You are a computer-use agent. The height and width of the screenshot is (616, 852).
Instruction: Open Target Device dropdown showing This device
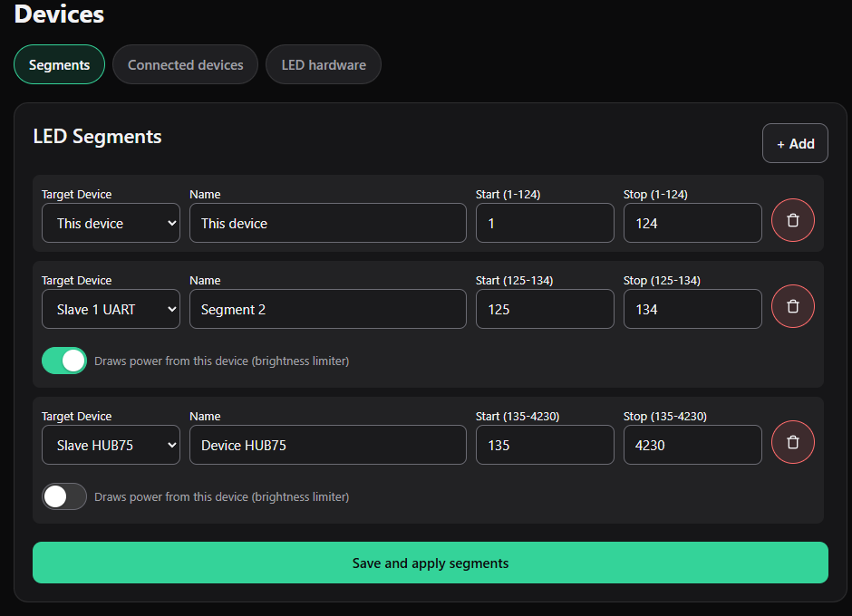(111, 223)
